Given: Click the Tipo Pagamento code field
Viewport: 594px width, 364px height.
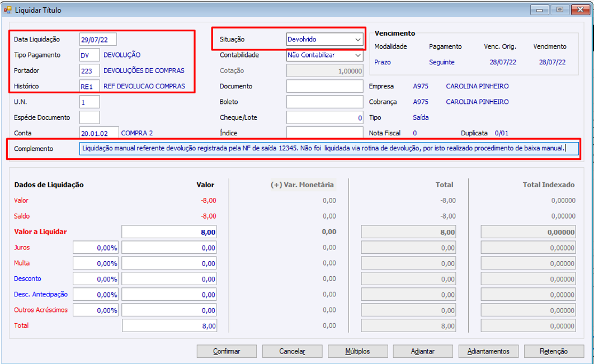Looking at the screenshot, I should (x=89, y=55).
